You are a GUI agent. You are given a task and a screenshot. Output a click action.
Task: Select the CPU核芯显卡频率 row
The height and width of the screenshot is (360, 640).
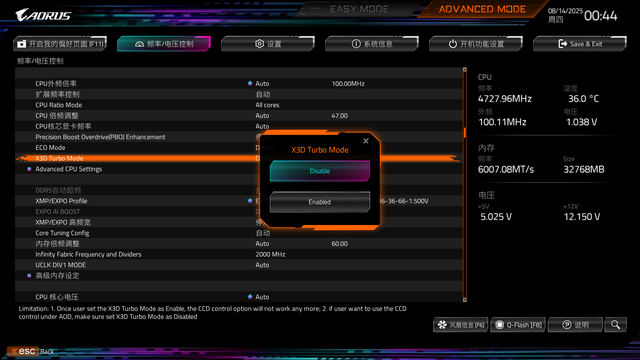pos(238,126)
